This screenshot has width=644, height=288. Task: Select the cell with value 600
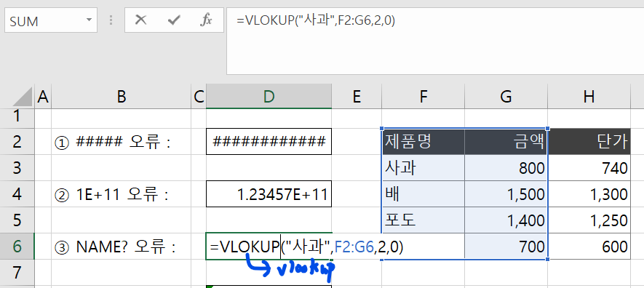point(589,247)
